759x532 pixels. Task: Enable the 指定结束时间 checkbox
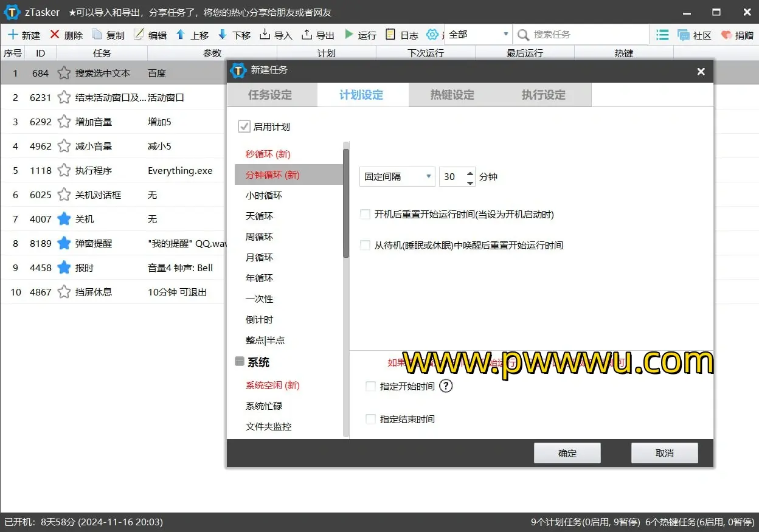[370, 419]
